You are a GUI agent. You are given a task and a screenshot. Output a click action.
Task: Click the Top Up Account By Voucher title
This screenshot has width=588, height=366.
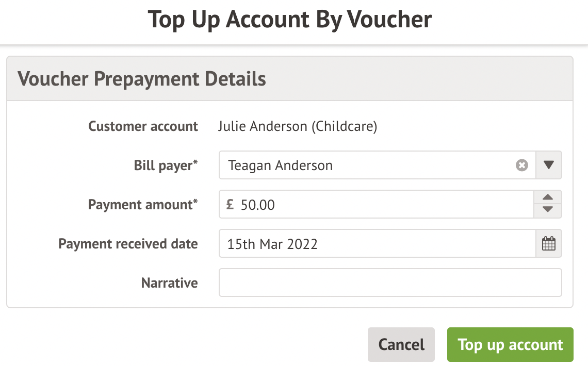[290, 19]
